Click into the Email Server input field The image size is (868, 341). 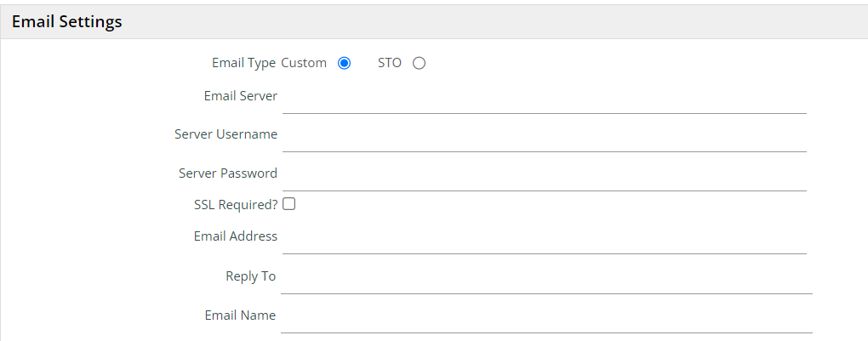[544, 99]
